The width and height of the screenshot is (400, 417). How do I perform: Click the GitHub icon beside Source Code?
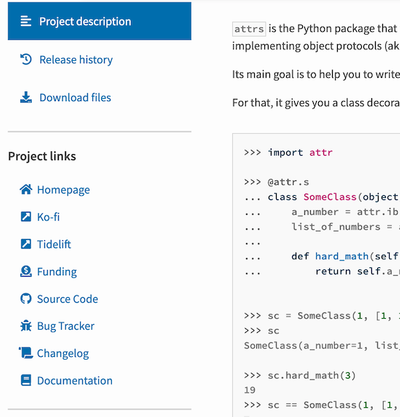coord(26,299)
